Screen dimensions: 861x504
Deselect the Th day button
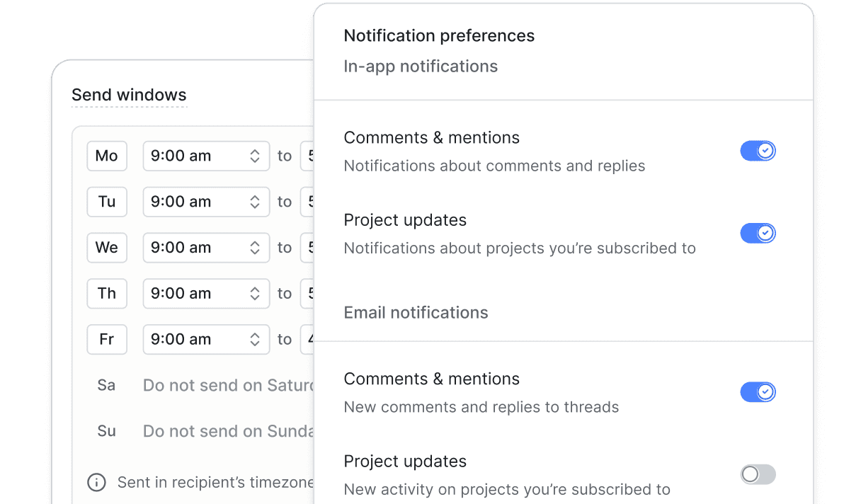point(107,294)
